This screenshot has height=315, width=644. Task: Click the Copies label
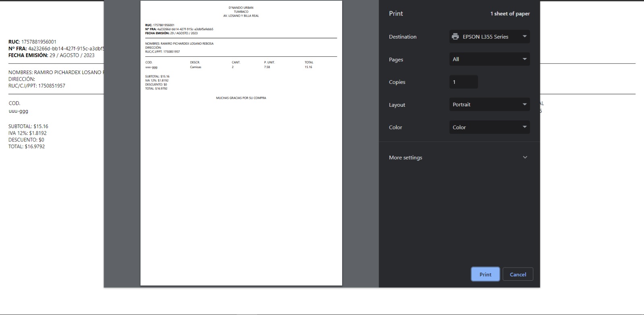click(x=397, y=82)
